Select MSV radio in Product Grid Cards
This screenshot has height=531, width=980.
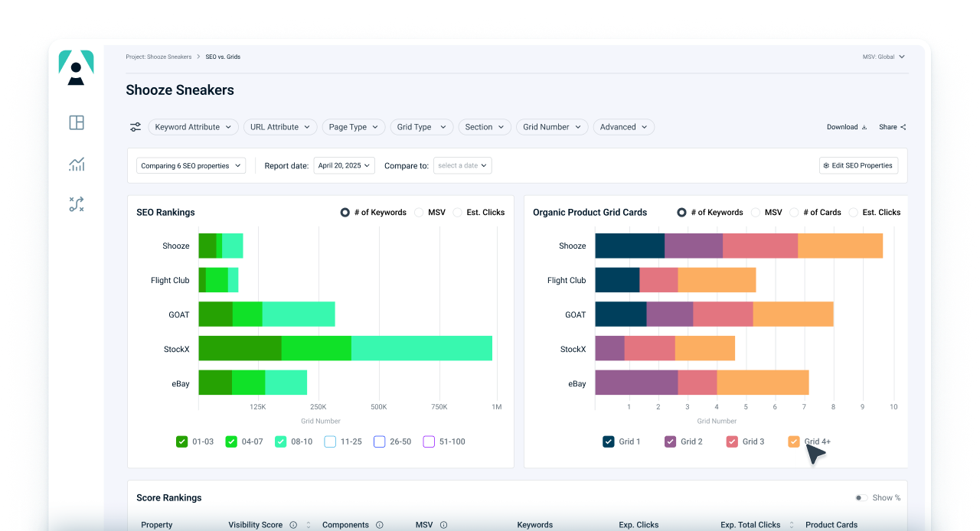pos(756,212)
